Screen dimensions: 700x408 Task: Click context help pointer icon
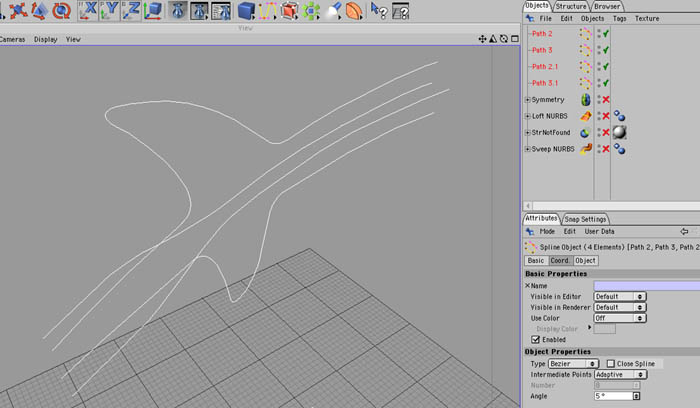(379, 11)
